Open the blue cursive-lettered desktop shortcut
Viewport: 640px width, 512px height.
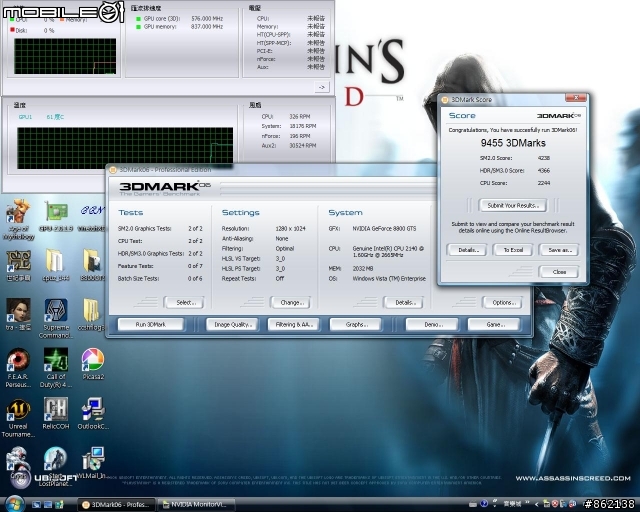(x=92, y=216)
